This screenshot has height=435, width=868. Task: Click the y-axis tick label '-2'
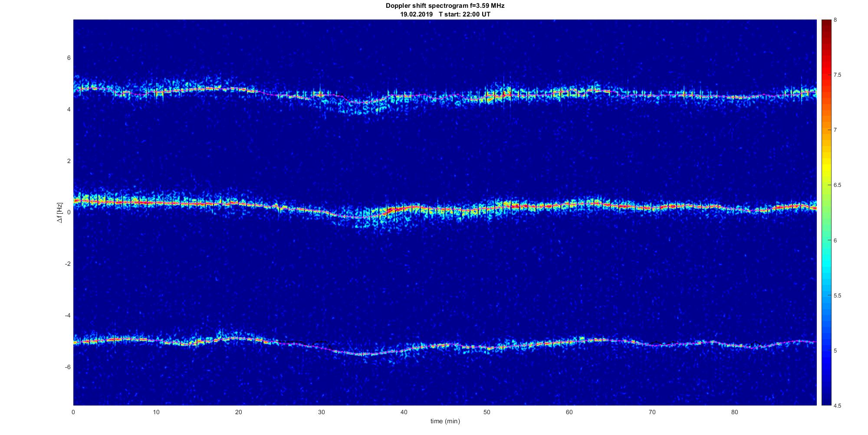coord(68,264)
